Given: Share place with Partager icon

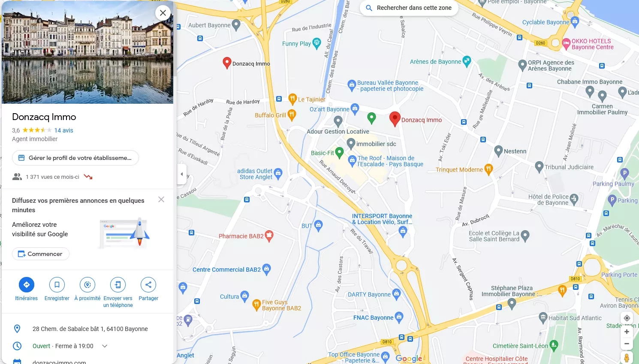Looking at the screenshot, I should coord(148,285).
